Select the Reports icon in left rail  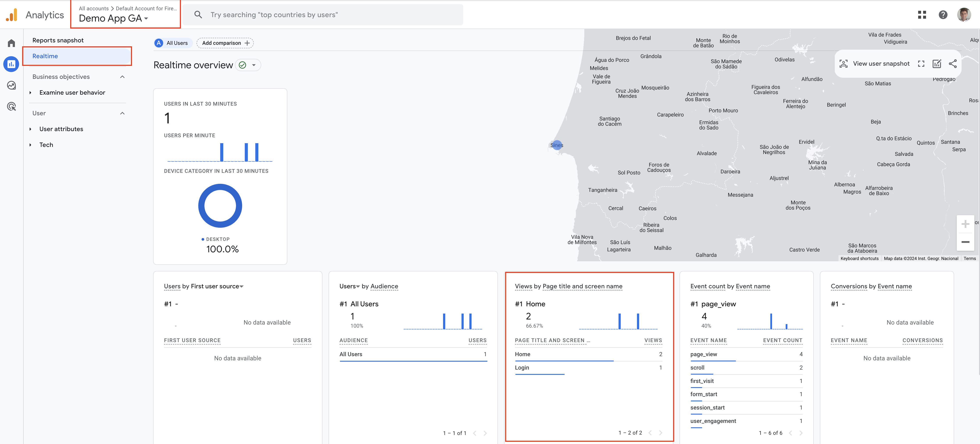coord(11,64)
